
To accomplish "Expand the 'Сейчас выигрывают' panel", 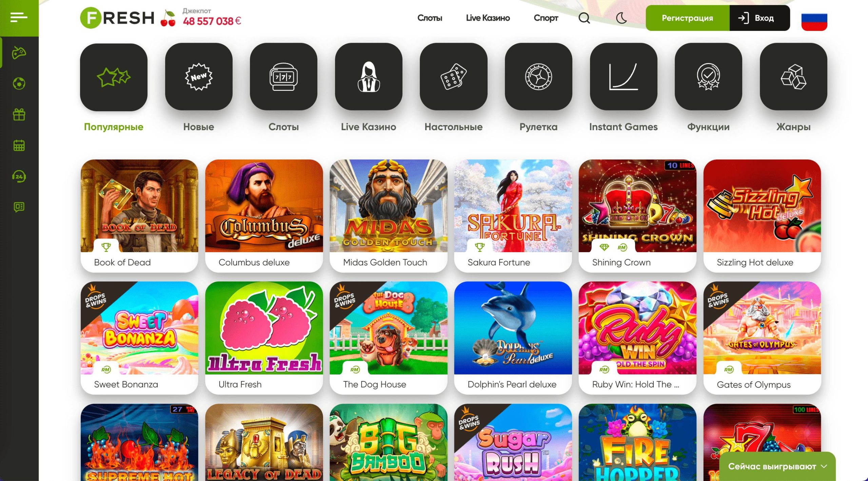I will [777, 466].
